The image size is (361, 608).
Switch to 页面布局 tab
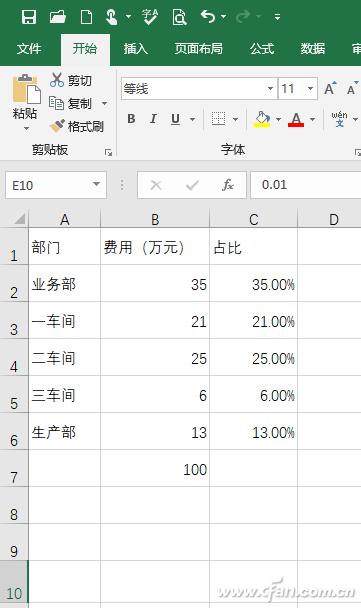pos(199,48)
